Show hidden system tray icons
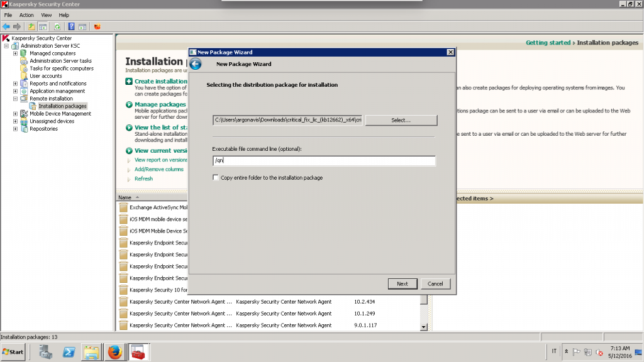 pos(567,352)
